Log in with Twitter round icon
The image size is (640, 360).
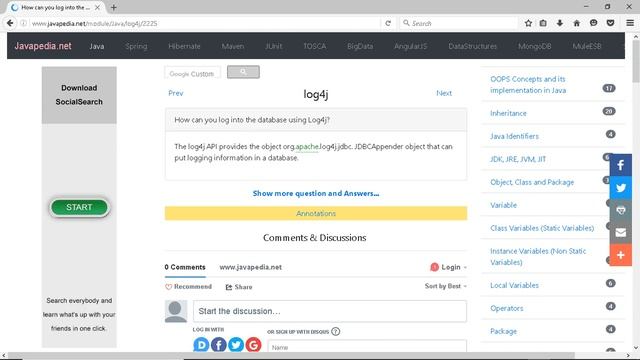coord(236,345)
